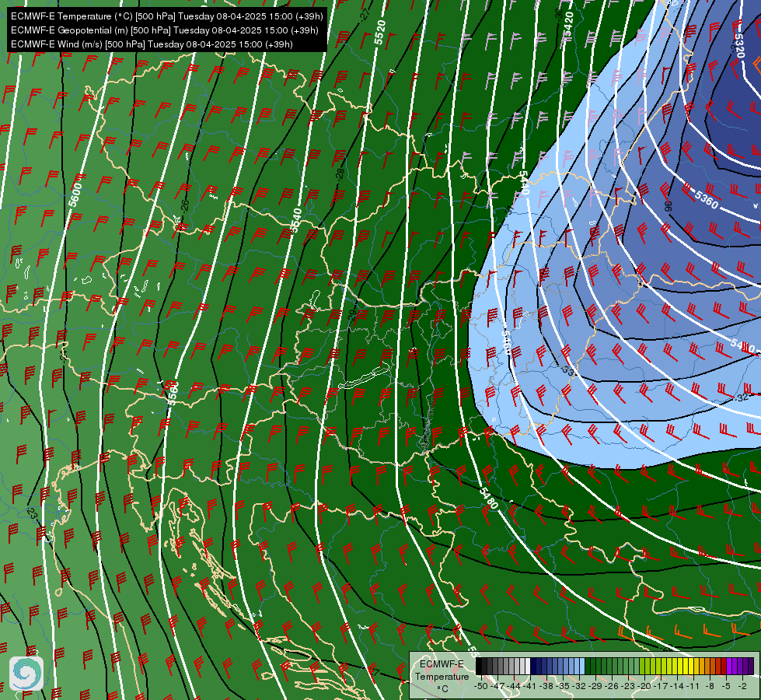Click the -23 isotherm label on the map
This screenshot has width=761, height=700.
32,513
